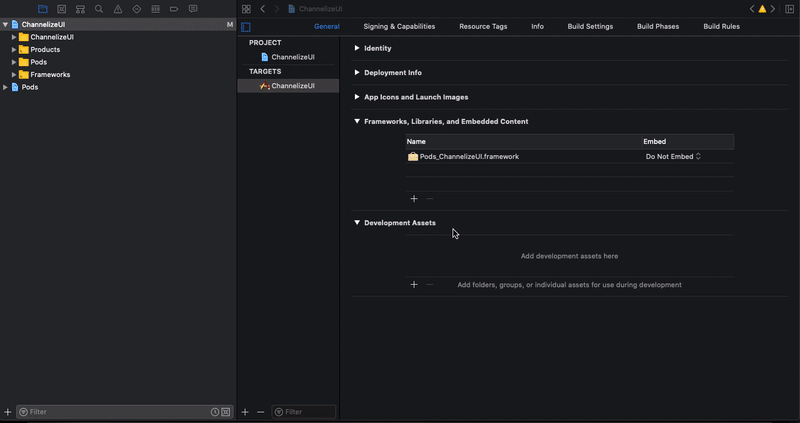Add a new target with plus
This screenshot has height=423, width=800.
point(245,412)
